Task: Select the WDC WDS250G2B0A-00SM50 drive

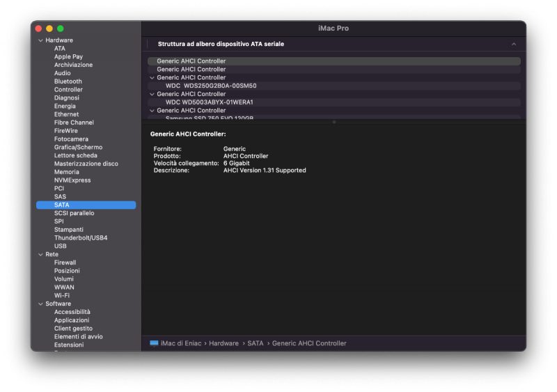Action: pyautogui.click(x=211, y=86)
